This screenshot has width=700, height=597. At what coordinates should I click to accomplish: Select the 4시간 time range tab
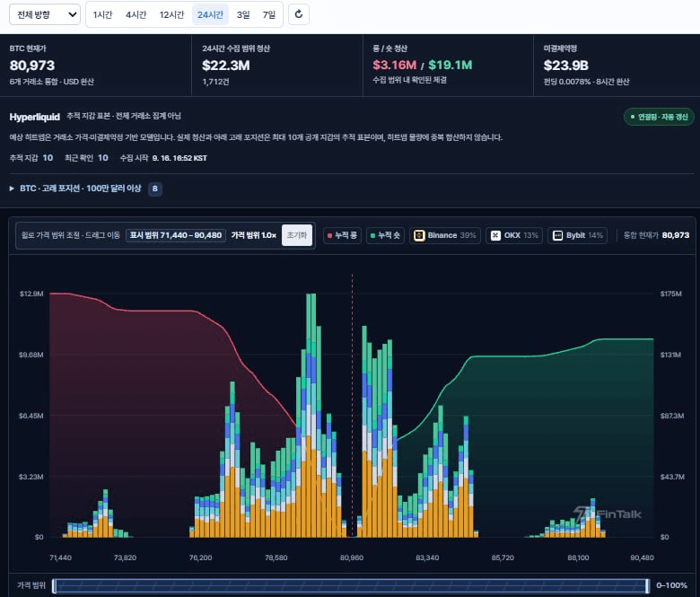click(136, 14)
